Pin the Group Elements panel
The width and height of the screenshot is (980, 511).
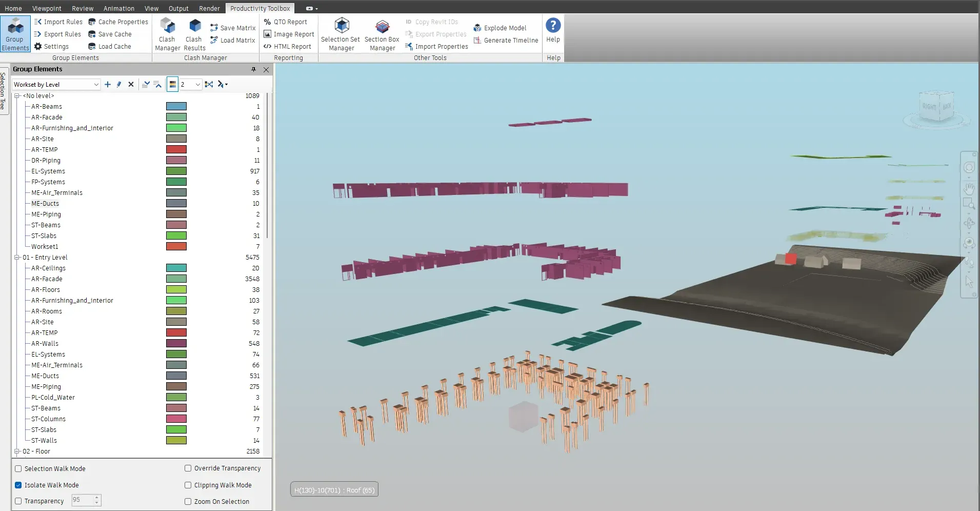click(x=253, y=69)
